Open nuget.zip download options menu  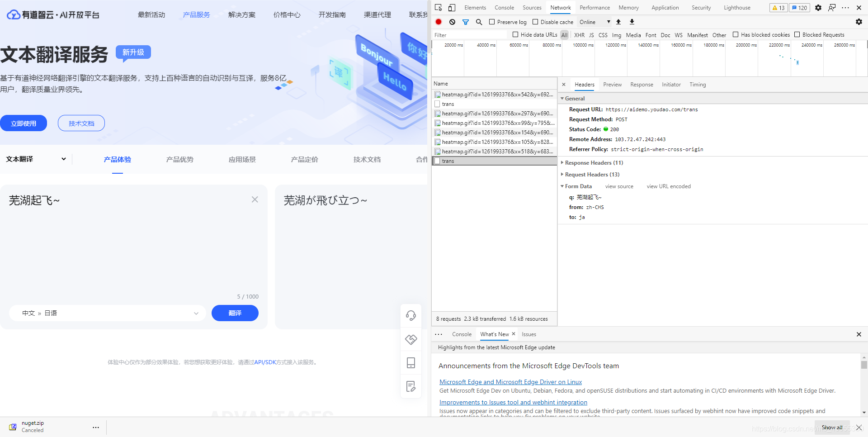point(96,427)
